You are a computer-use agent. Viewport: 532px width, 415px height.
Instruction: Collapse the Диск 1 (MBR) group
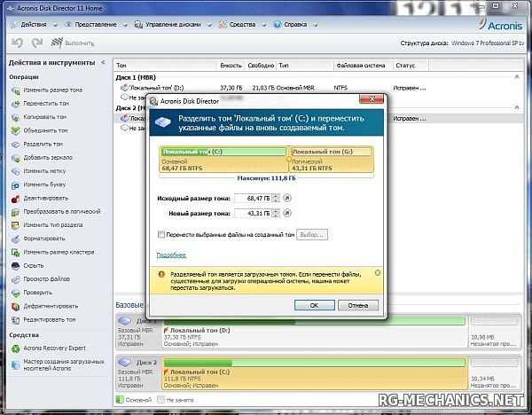517,77
